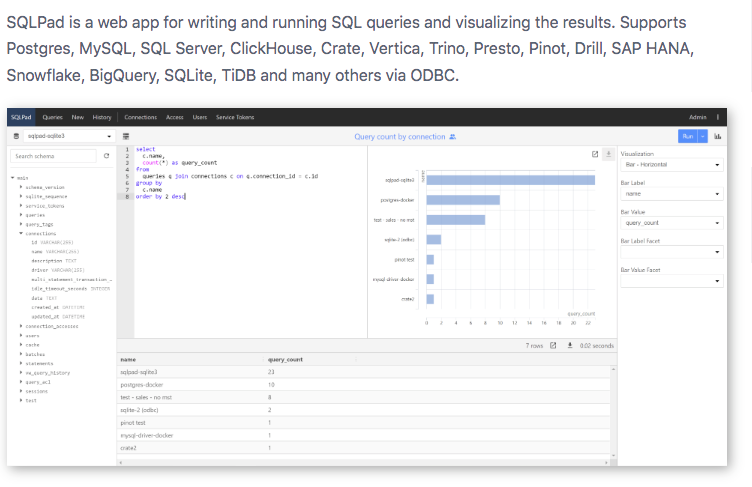
Task: Open the sqlpad-sqlite3 connection dropdown
Action: [x=69, y=136]
